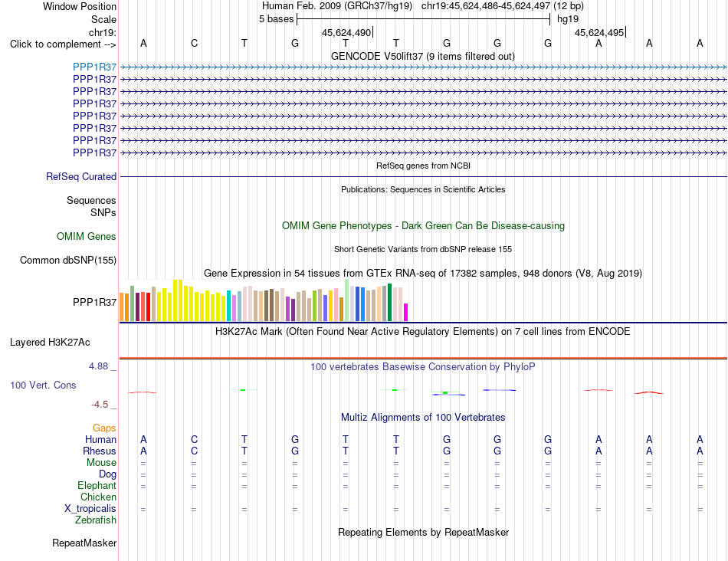Click the Sequences SNPs publications track label
The width and height of the screenshot is (728, 561).
(91, 206)
